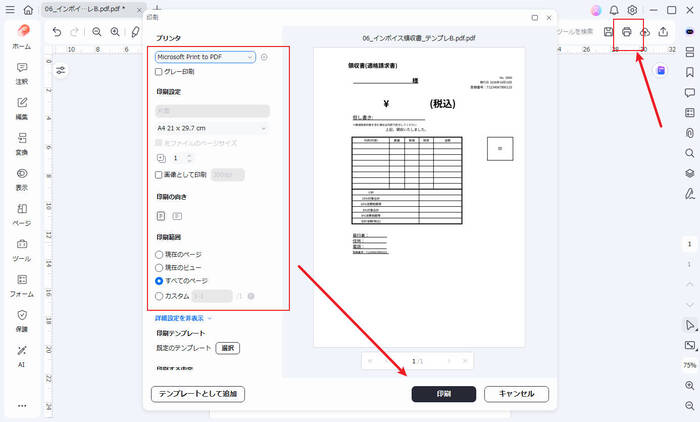Click the user avatar icon
This screenshot has width=700, height=422.
point(596,10)
